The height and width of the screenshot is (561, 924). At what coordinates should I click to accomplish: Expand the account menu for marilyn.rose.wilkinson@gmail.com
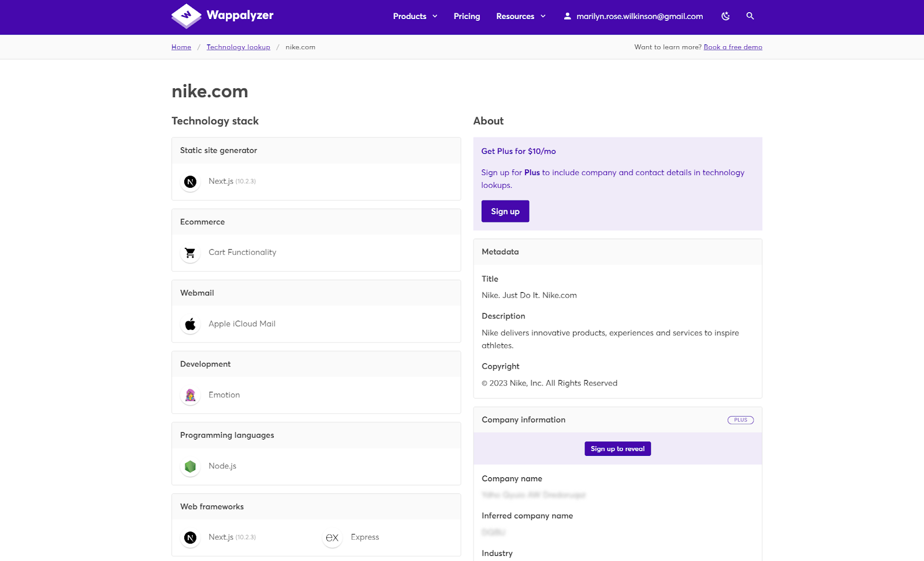pos(638,16)
